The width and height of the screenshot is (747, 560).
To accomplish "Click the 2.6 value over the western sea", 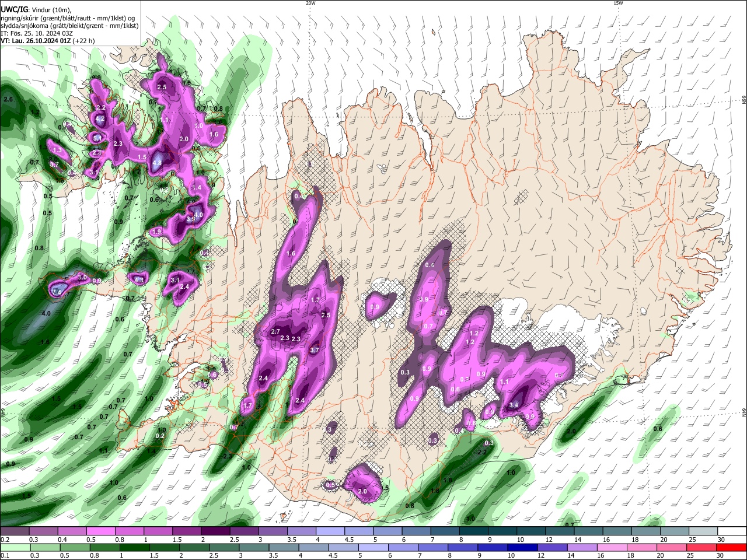I will (x=8, y=100).
